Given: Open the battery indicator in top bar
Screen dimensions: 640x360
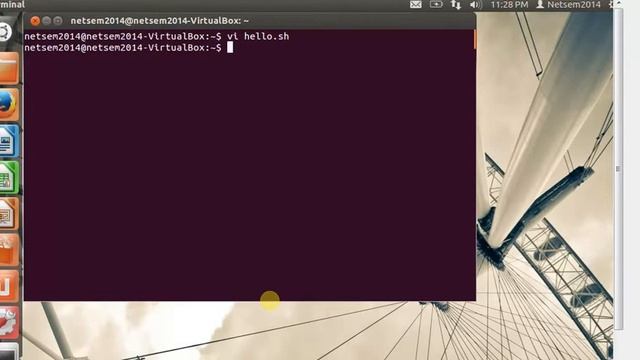Looking at the screenshot, I should (436, 5).
